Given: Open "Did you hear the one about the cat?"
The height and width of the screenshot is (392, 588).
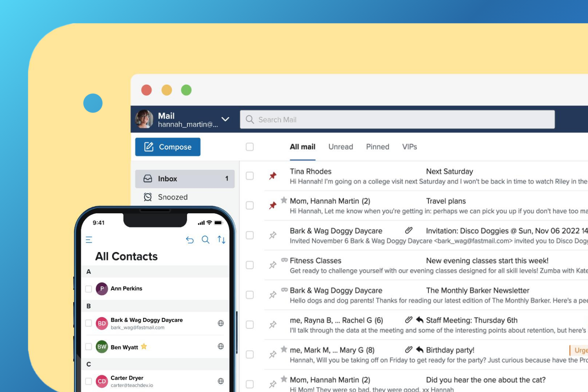Looking at the screenshot, I should tap(486, 380).
